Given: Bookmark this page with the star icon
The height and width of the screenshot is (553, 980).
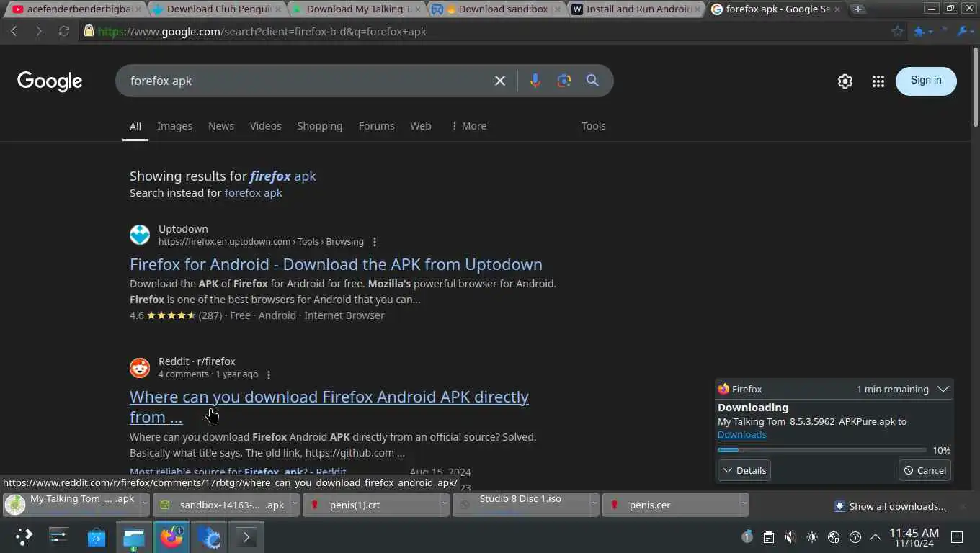Looking at the screenshot, I should [897, 32].
